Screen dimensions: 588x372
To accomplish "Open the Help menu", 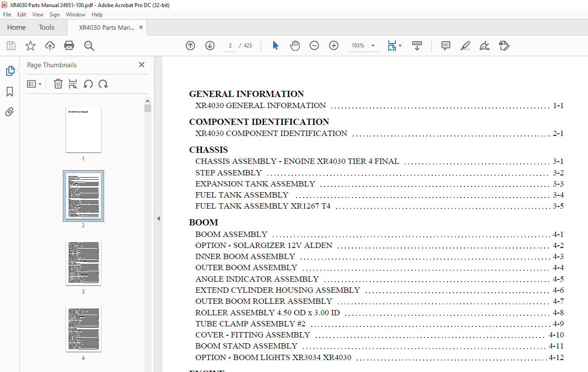I will click(x=97, y=15).
